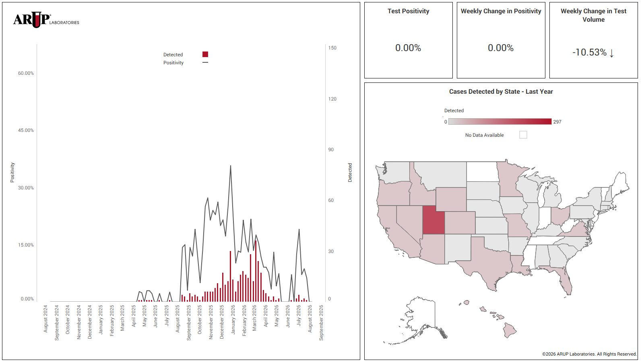Click the 45.00% positivity axis label
644x362 pixels.
tap(26, 130)
